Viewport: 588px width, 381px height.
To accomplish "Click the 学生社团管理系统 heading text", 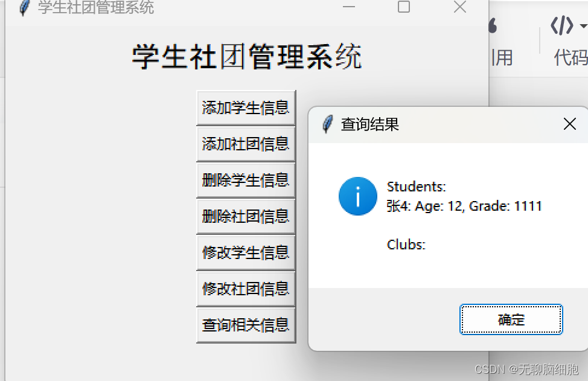I will coord(246,57).
